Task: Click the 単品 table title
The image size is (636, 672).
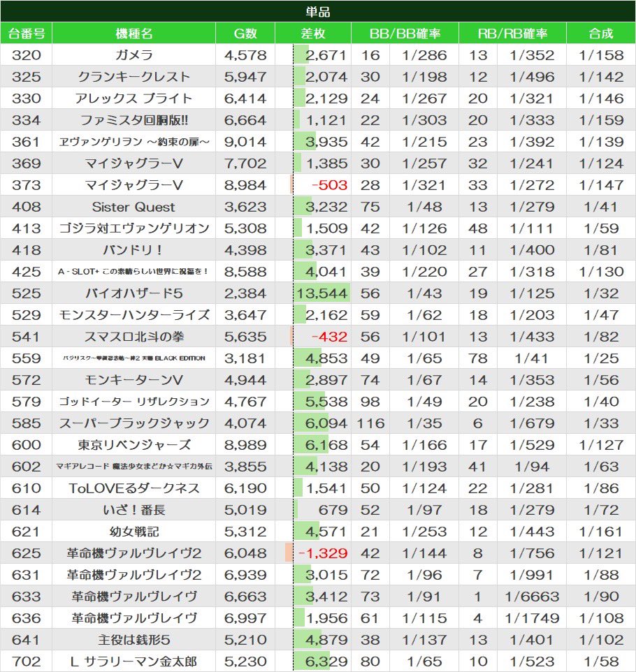Action: pyautogui.click(x=318, y=12)
